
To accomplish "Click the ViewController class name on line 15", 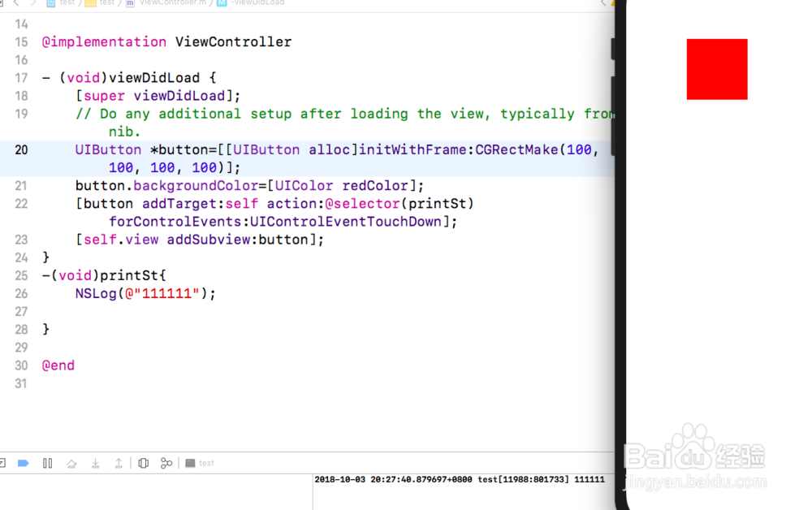I will (233, 42).
